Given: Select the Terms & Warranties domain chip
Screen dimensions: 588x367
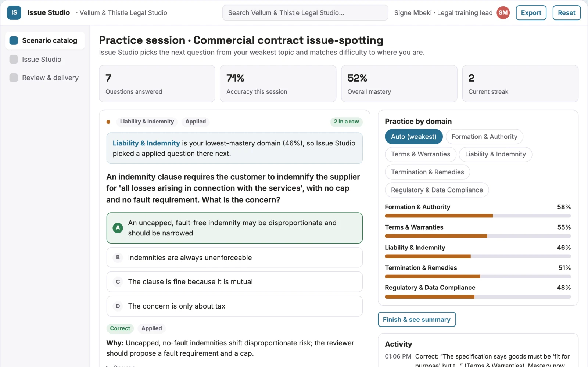Looking at the screenshot, I should [x=420, y=154].
